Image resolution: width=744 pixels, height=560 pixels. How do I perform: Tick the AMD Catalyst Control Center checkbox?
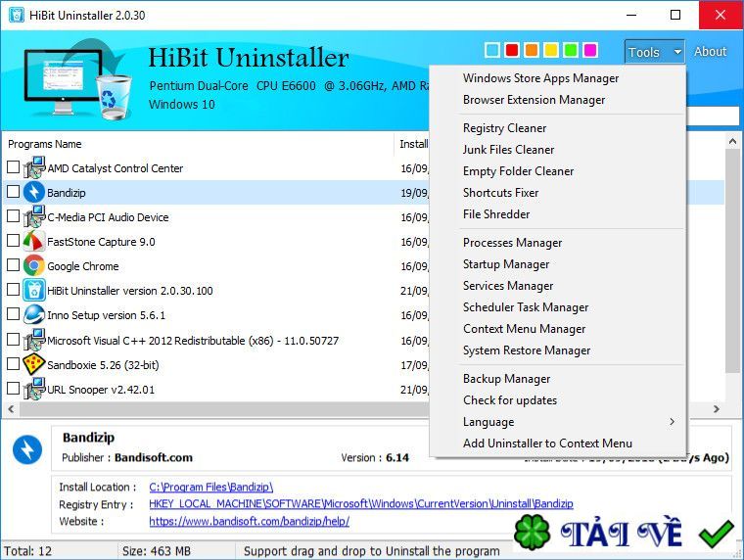click(14, 166)
